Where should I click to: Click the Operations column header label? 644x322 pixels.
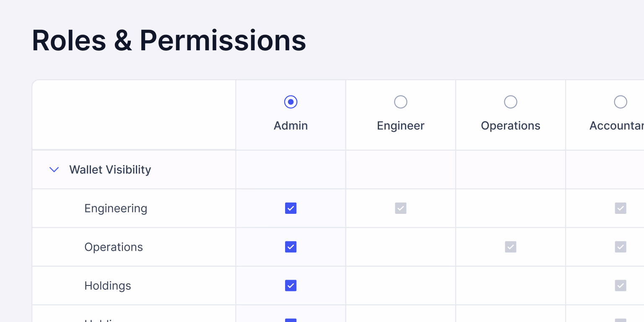[x=510, y=126]
